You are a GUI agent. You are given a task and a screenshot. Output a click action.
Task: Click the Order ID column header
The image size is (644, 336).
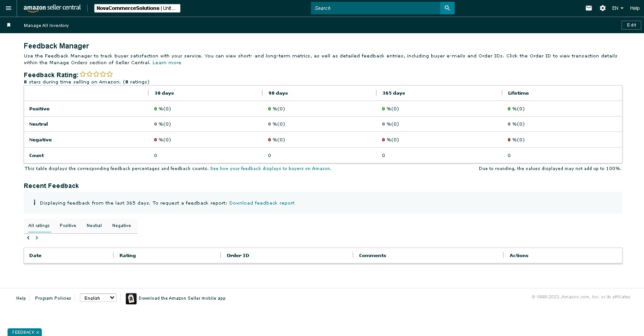point(238,256)
